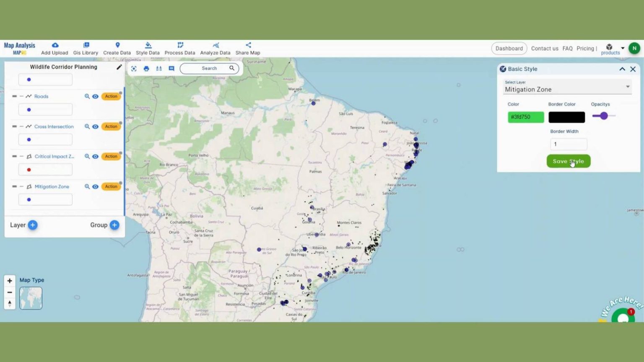
Task: Click the green fill Color swatch
Action: point(526,117)
